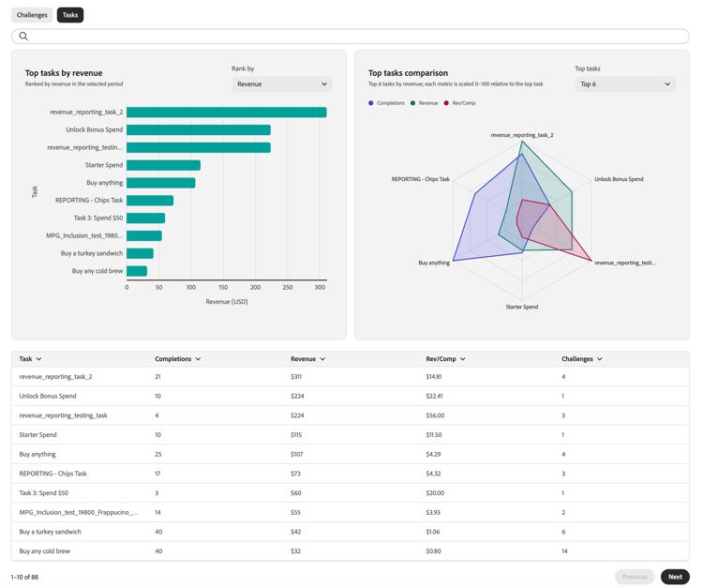
Task: Click the disabled Previous page button
Action: tap(635, 577)
